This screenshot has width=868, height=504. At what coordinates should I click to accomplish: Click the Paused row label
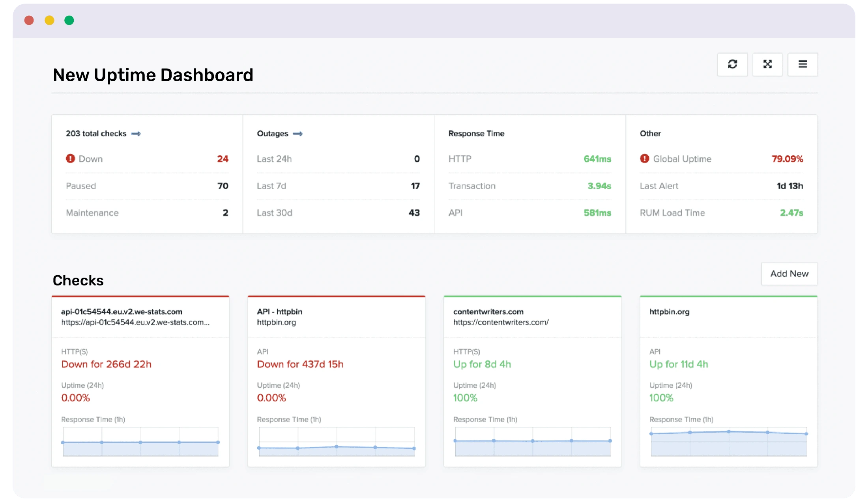point(81,186)
